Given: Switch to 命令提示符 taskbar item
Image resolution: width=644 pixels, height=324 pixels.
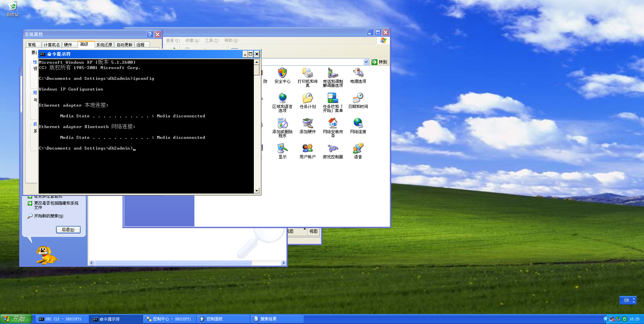Looking at the screenshot, I should 116,319.
